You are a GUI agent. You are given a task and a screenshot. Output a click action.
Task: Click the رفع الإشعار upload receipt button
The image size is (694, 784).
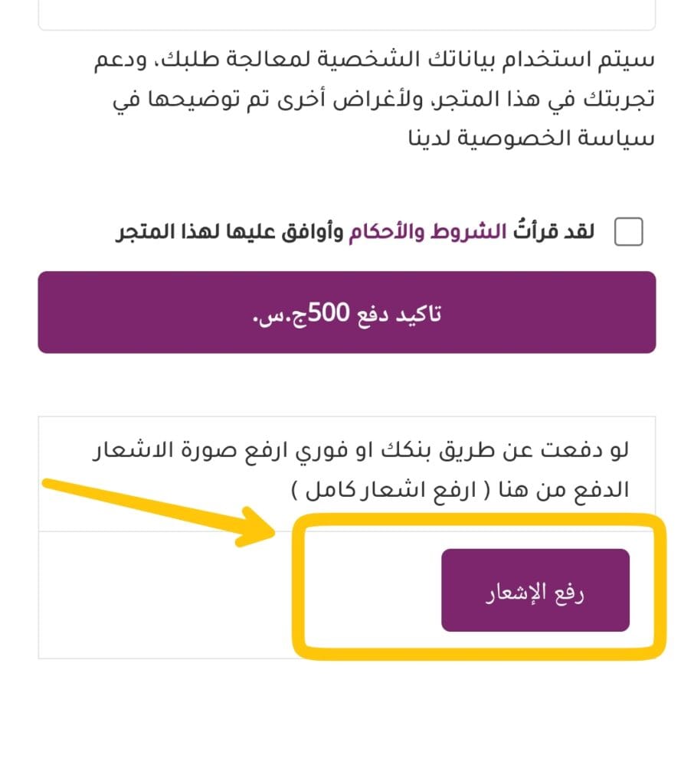click(x=535, y=590)
